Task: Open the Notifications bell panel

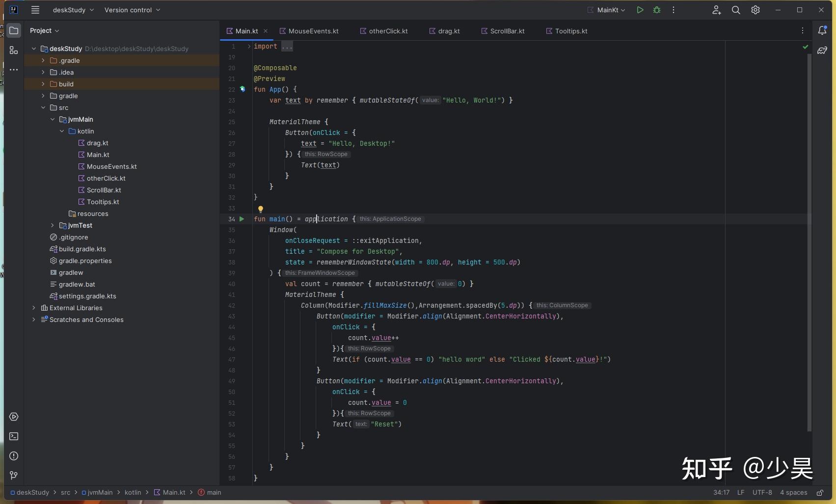Action: (x=822, y=30)
